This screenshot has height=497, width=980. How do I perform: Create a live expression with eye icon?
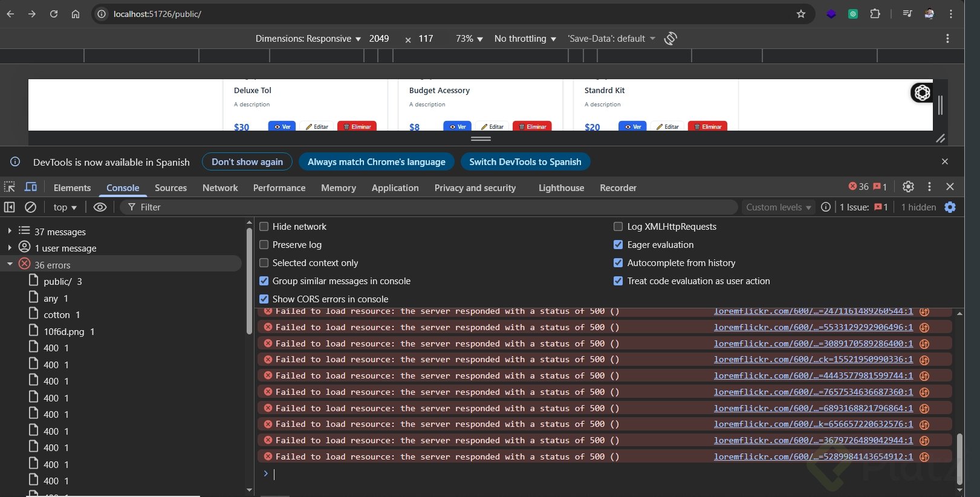point(100,207)
